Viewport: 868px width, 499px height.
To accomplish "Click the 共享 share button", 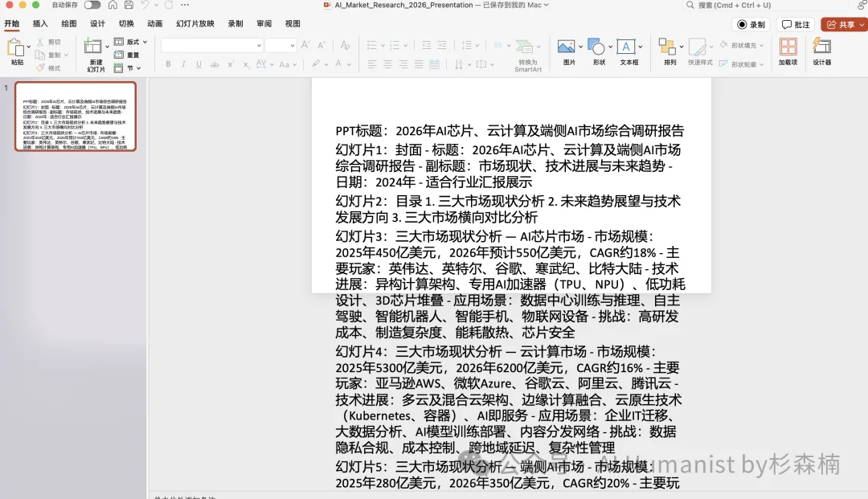I will tap(841, 24).
